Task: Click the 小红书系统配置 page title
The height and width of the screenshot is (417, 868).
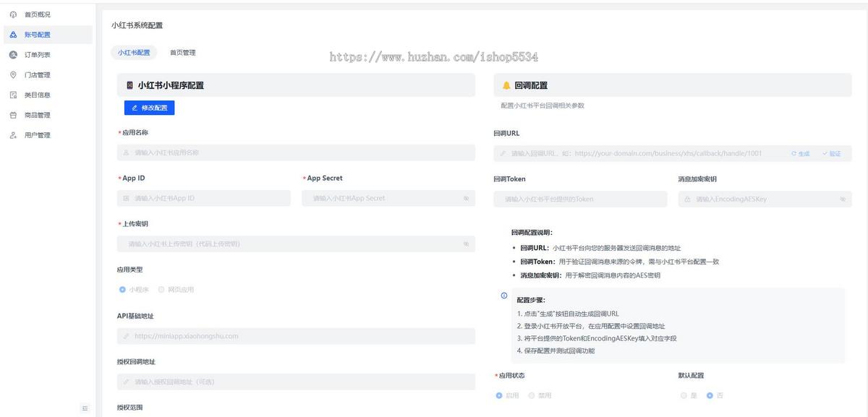Action: (x=137, y=25)
